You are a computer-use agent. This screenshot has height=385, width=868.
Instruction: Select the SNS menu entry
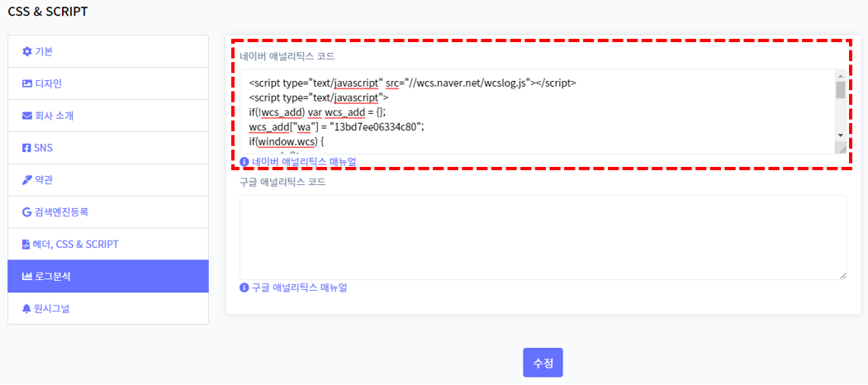pos(108,148)
